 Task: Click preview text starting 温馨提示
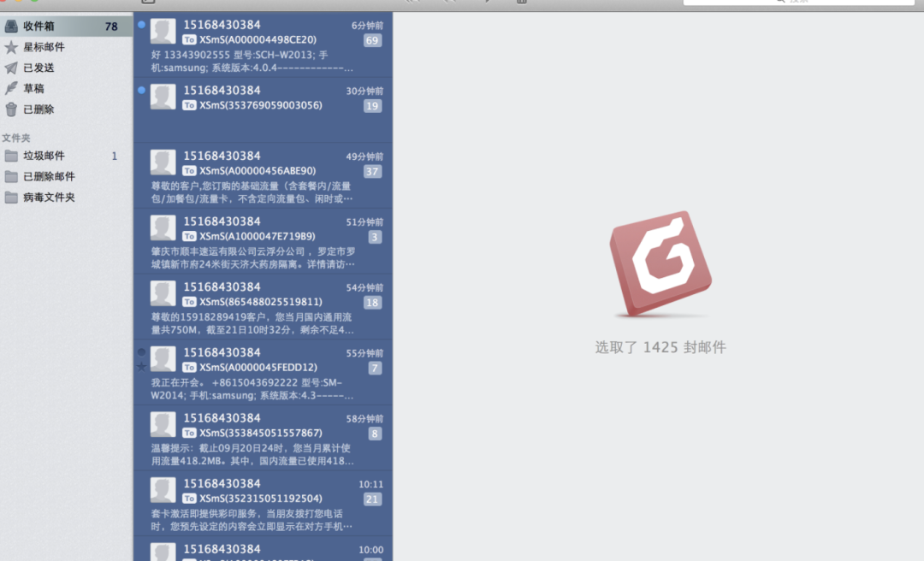tap(252, 454)
